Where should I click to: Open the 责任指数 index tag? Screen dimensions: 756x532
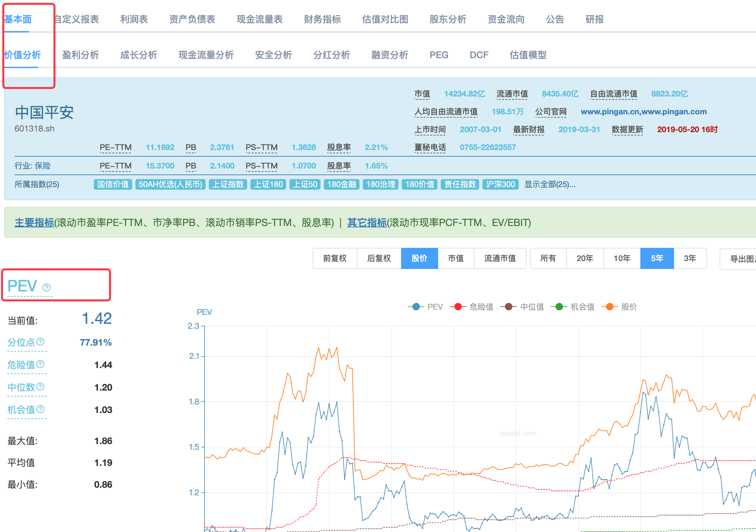pos(460,184)
